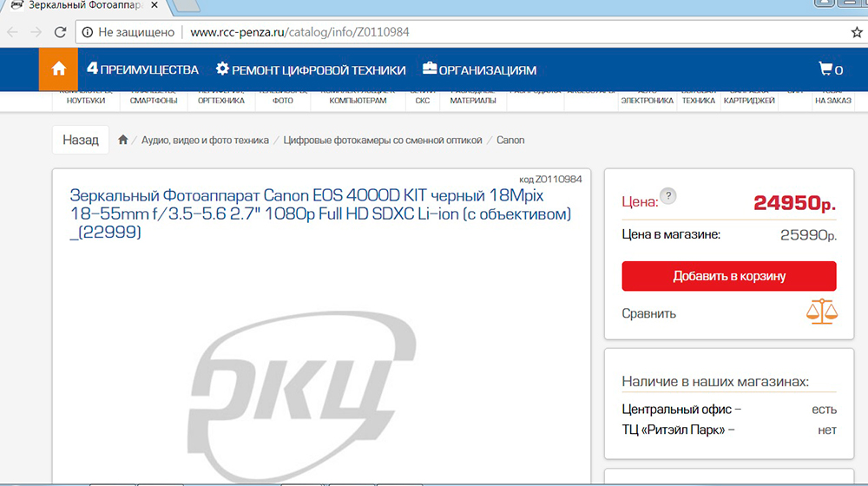The image size is (868, 486).
Task: Click the Центральный офис availability row
Action: (729, 409)
